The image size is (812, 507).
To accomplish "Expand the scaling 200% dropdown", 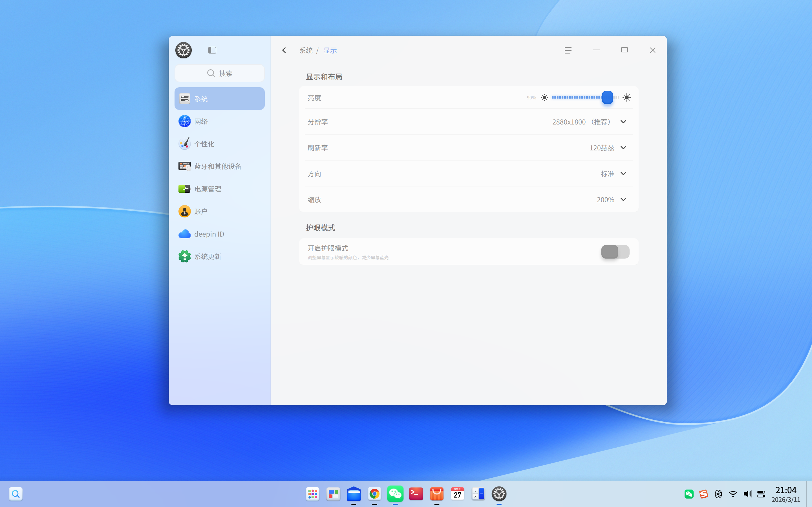I will point(623,199).
